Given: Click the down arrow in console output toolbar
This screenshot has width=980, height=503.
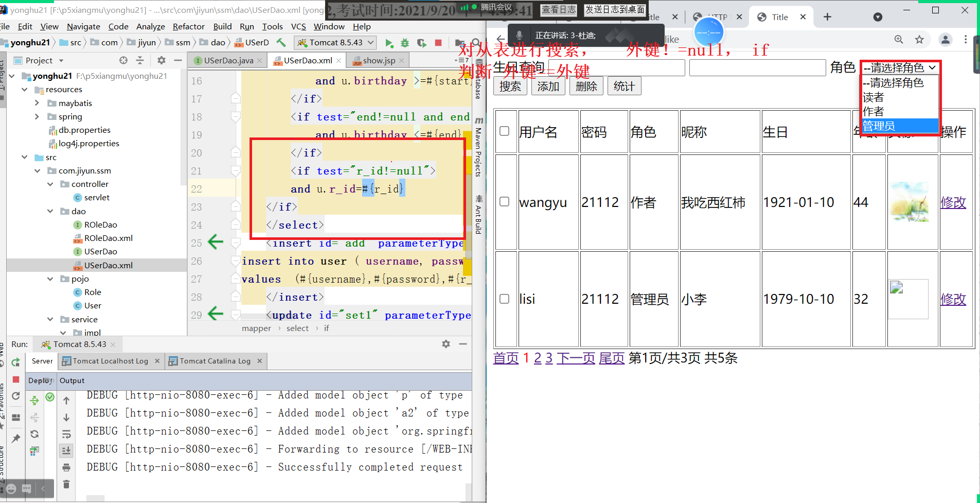Looking at the screenshot, I should coord(66,417).
